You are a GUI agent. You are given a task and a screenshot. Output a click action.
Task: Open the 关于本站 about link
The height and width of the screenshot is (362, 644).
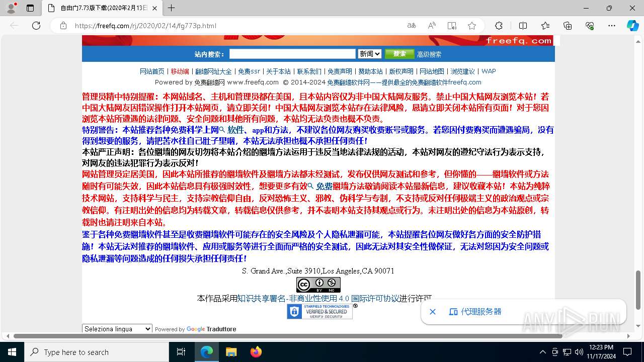(278, 71)
